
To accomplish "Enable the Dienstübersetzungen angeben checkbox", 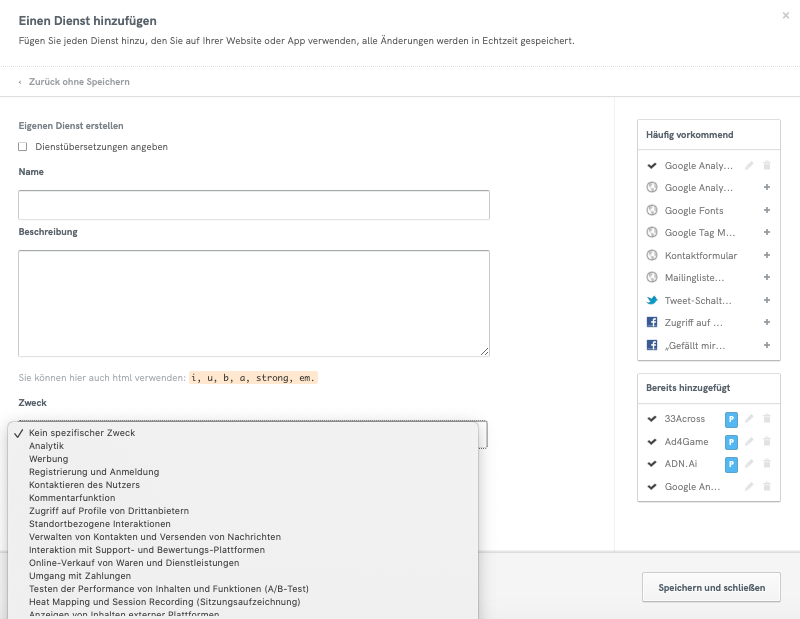I will coord(21,146).
